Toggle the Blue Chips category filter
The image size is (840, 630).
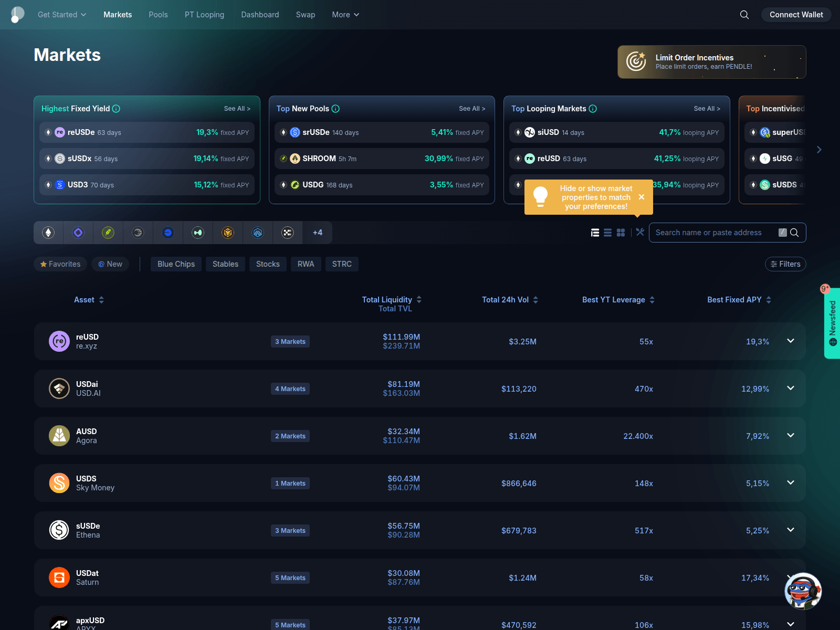point(176,264)
